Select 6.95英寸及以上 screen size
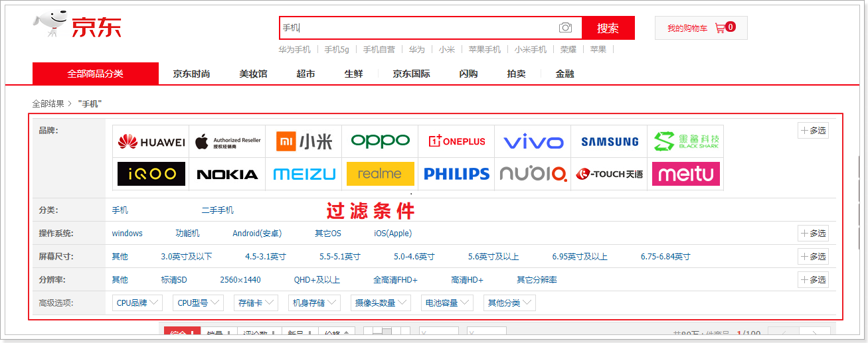The width and height of the screenshot is (868, 343). click(580, 257)
